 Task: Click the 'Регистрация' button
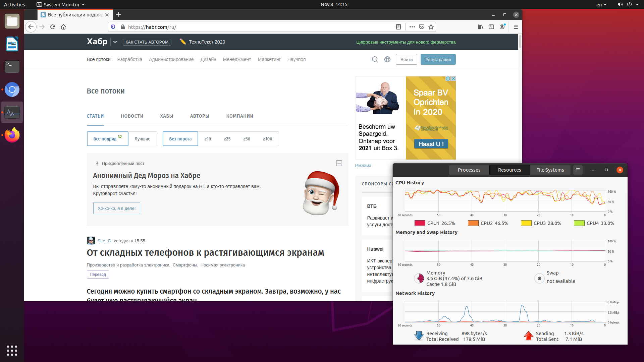pos(438,59)
